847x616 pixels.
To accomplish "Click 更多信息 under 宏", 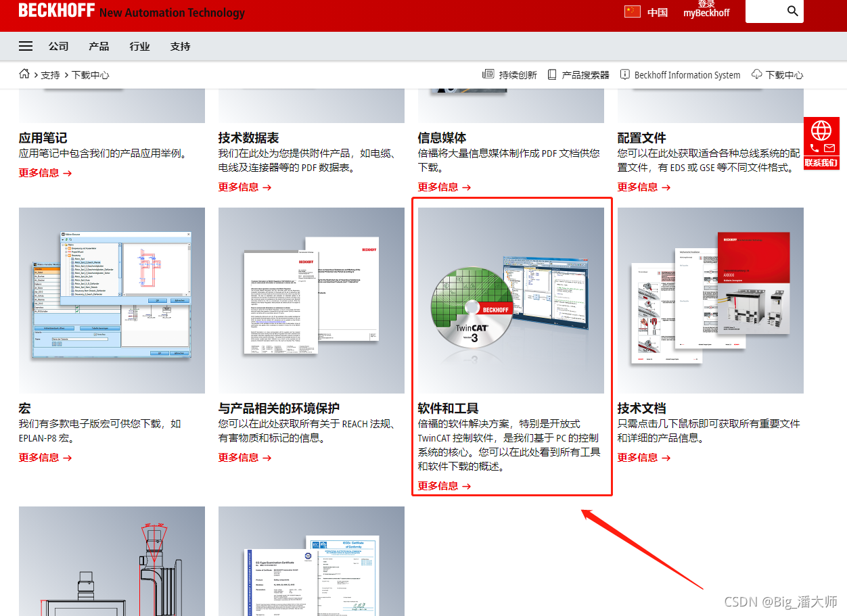I will coord(45,458).
